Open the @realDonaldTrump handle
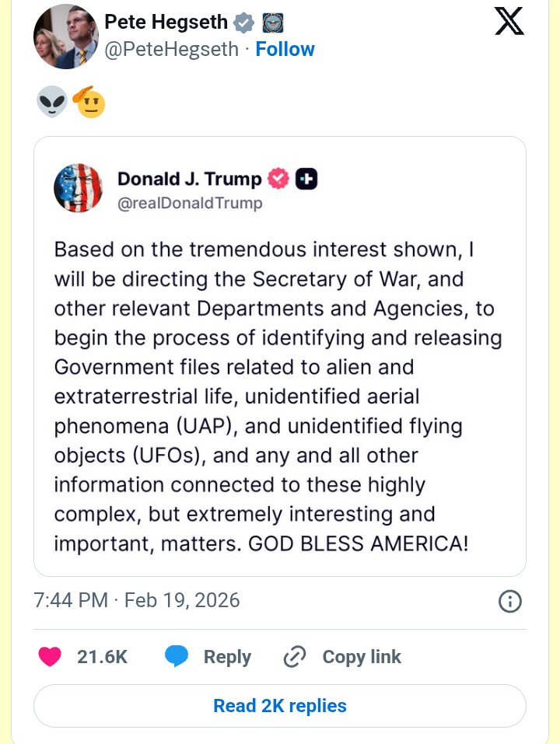 pyautogui.click(x=190, y=204)
